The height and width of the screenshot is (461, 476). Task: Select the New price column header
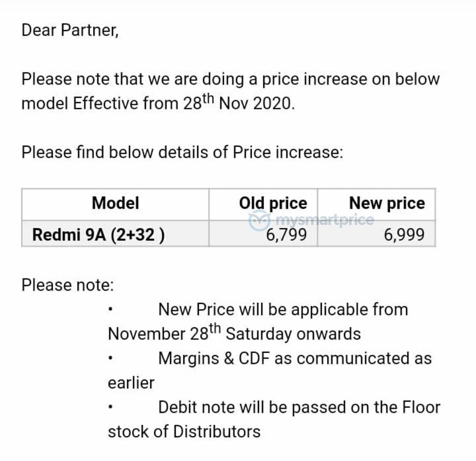pyautogui.click(x=387, y=203)
